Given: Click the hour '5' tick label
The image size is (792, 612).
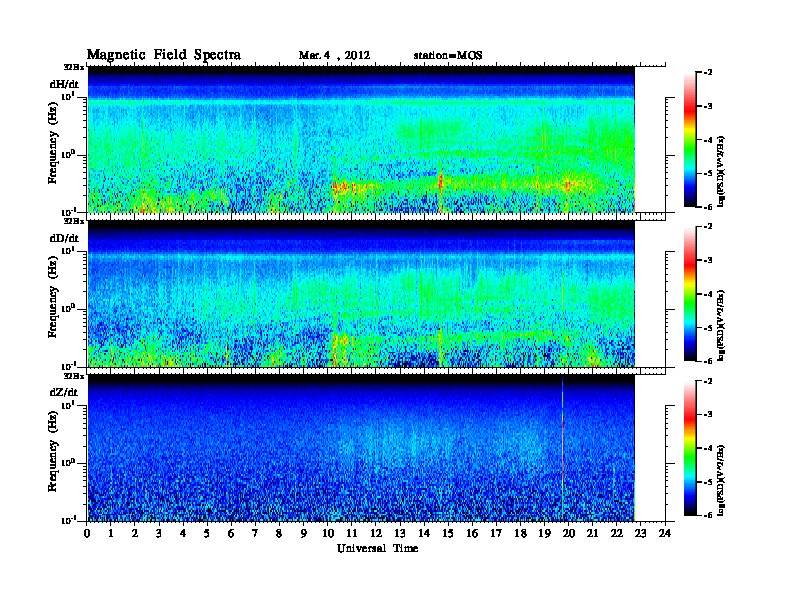Looking at the screenshot, I should coord(207,534).
